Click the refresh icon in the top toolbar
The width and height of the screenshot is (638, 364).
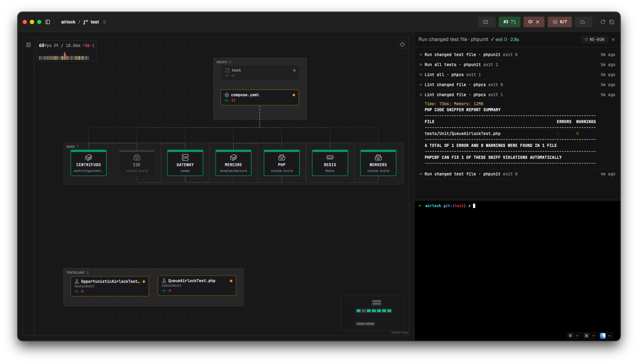(603, 22)
